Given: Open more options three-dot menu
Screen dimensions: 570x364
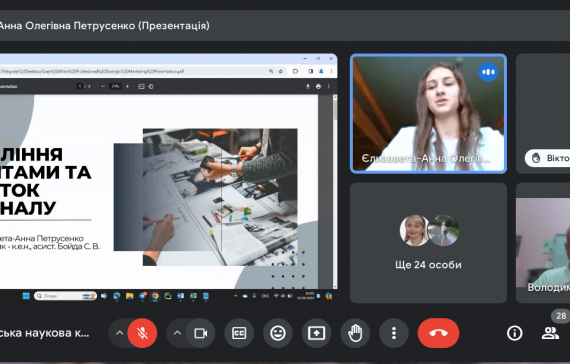Looking at the screenshot, I should [394, 333].
